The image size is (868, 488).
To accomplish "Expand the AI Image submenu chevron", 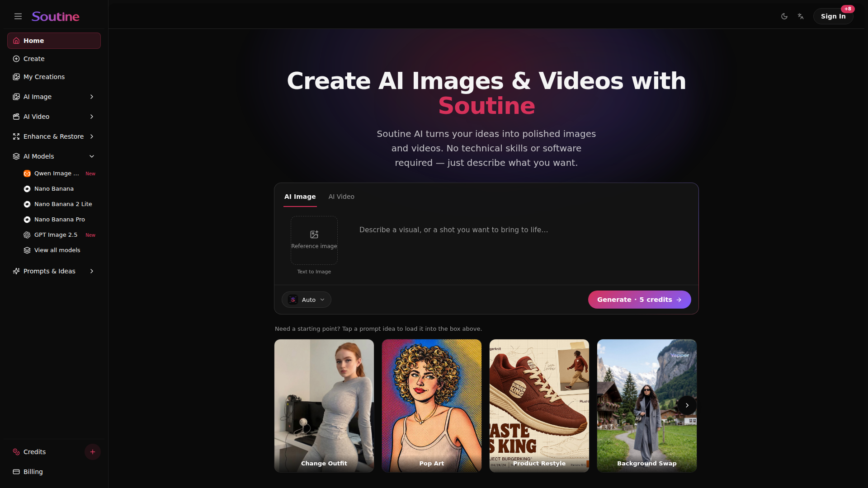I will click(x=92, y=97).
